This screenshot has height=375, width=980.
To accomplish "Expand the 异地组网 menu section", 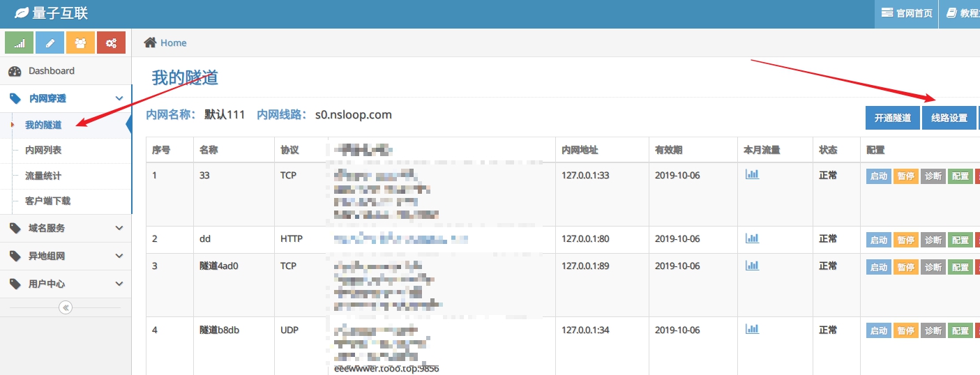I will tap(66, 256).
